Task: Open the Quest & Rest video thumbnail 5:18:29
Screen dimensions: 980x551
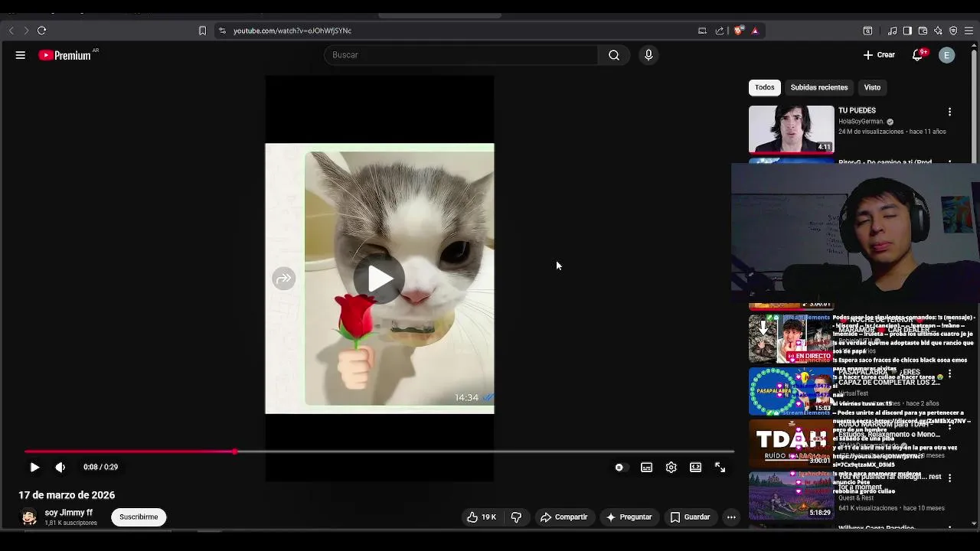Action: (792, 495)
